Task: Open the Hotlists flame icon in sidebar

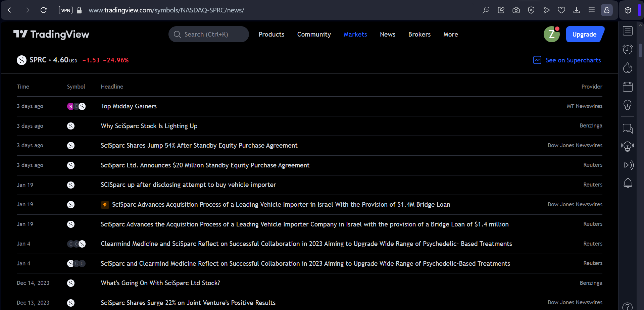Action: tap(628, 68)
